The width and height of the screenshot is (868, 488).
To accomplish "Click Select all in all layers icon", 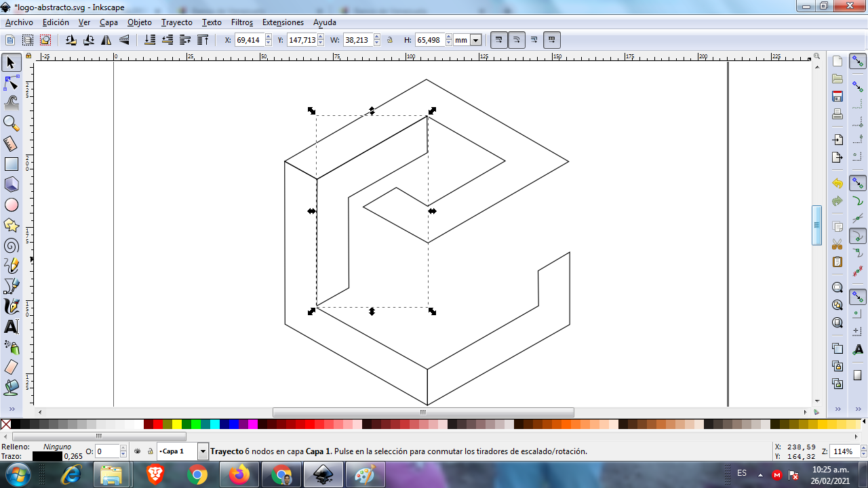I will pos(28,40).
